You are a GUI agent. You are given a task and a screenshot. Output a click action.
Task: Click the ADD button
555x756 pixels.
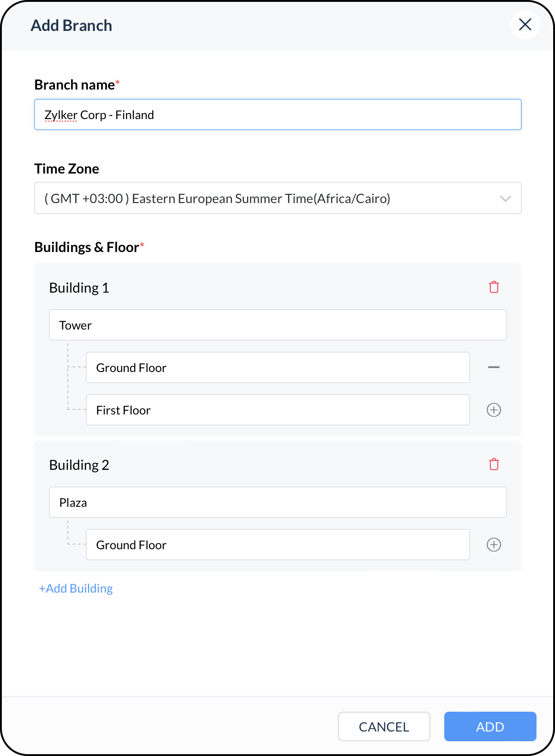[x=490, y=726]
